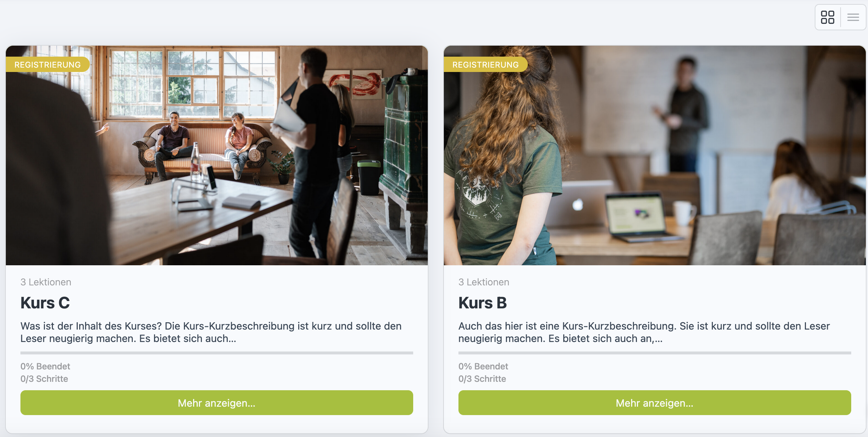The image size is (868, 437).
Task: Click Registrierung badge on Kurs C
Action: pyautogui.click(x=47, y=65)
